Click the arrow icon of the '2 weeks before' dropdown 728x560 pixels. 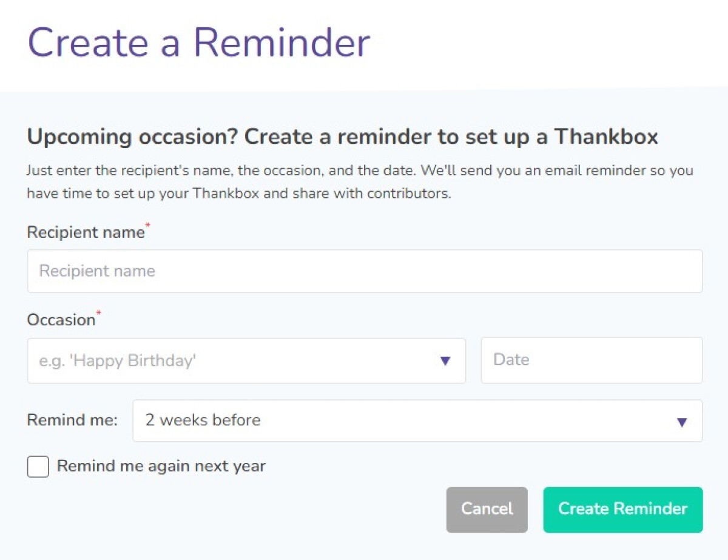[682, 422]
